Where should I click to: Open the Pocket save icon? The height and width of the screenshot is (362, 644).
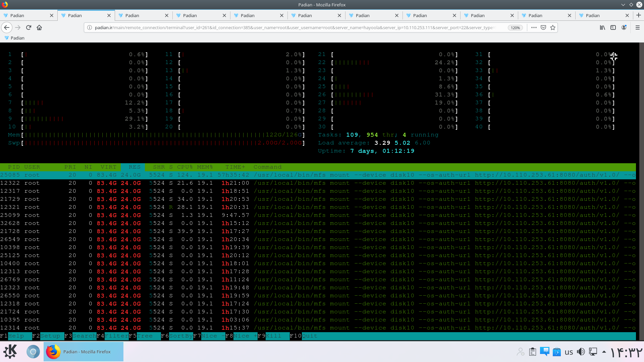(543, 27)
